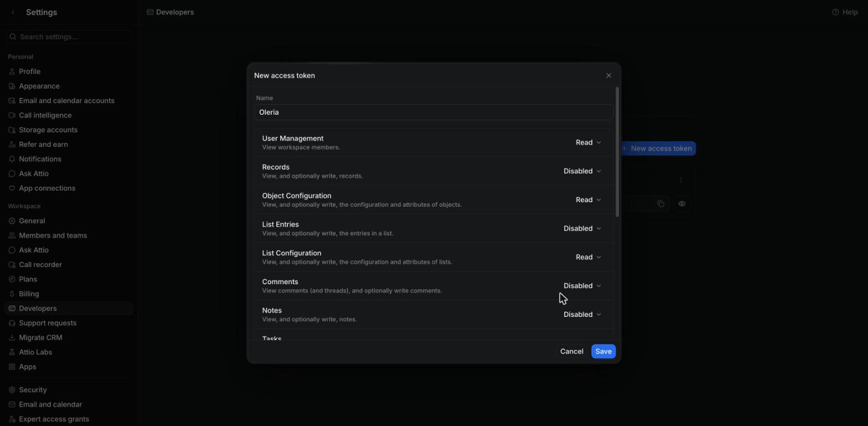This screenshot has width=868, height=426.
Task: Open Object Configuration permission dropdown
Action: 588,200
